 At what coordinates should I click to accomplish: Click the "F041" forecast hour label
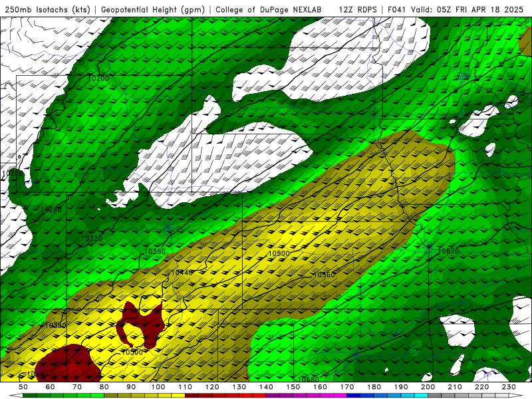(396, 9)
